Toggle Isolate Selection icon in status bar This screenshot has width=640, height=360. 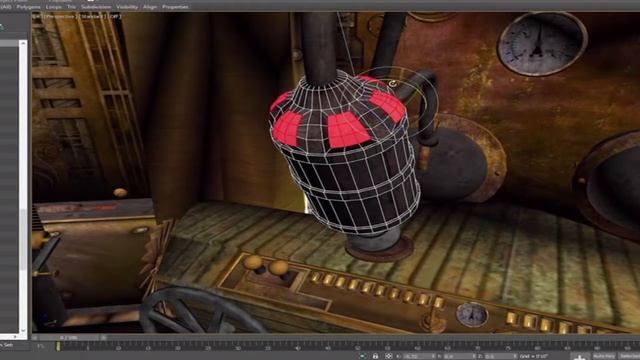point(362,356)
